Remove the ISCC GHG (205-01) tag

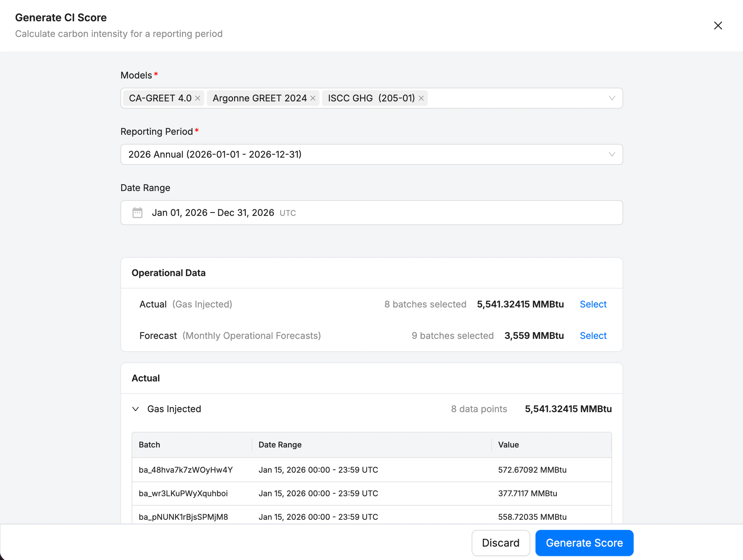pos(421,98)
